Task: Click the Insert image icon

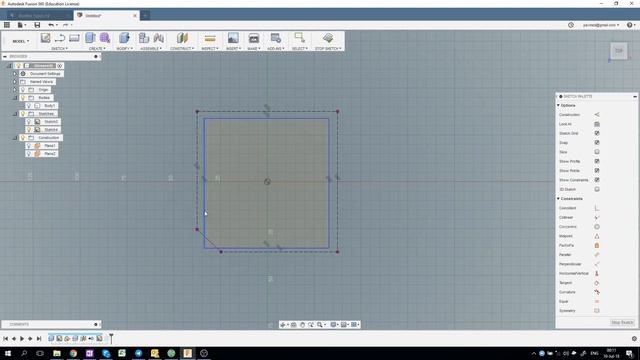Action: pos(233,38)
